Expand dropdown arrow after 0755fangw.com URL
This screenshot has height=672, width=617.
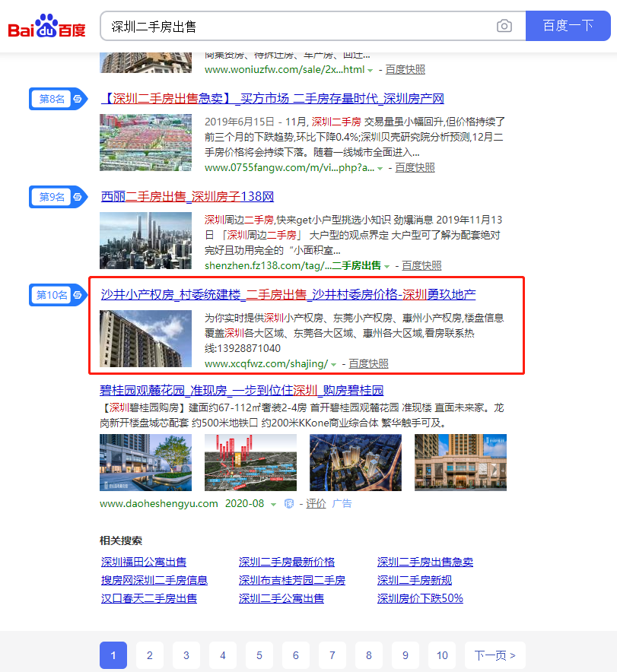click(380, 169)
